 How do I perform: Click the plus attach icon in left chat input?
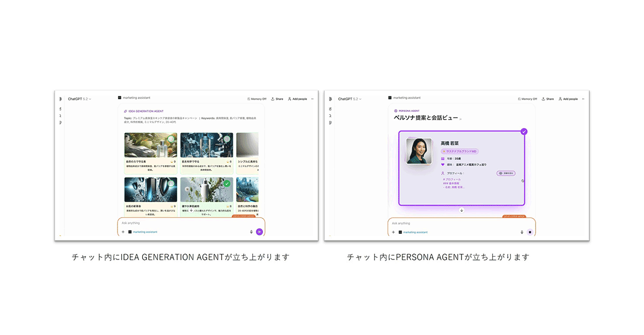pyautogui.click(x=123, y=232)
